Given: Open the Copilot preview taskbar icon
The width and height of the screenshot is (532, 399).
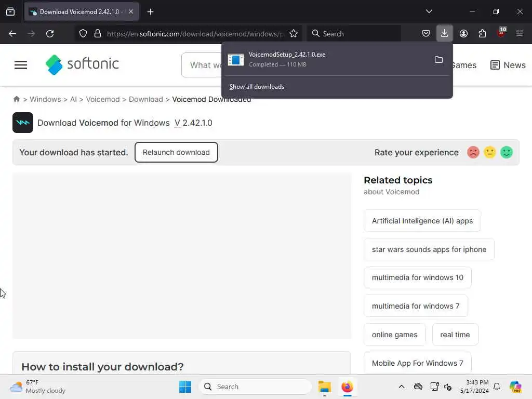Looking at the screenshot, I should [x=515, y=387].
